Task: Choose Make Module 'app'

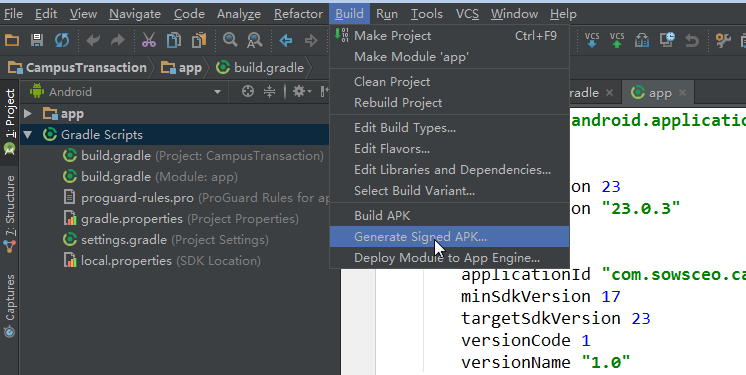Action: click(x=450, y=57)
